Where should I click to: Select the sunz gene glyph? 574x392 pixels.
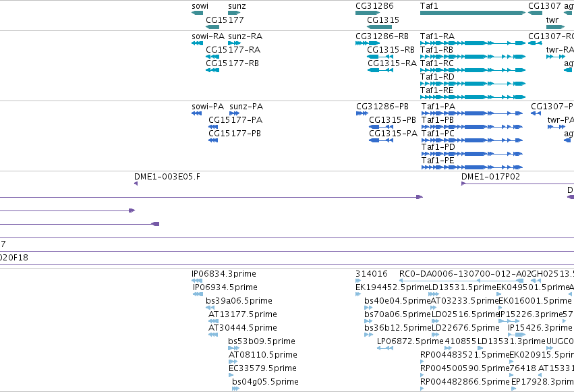pos(234,13)
